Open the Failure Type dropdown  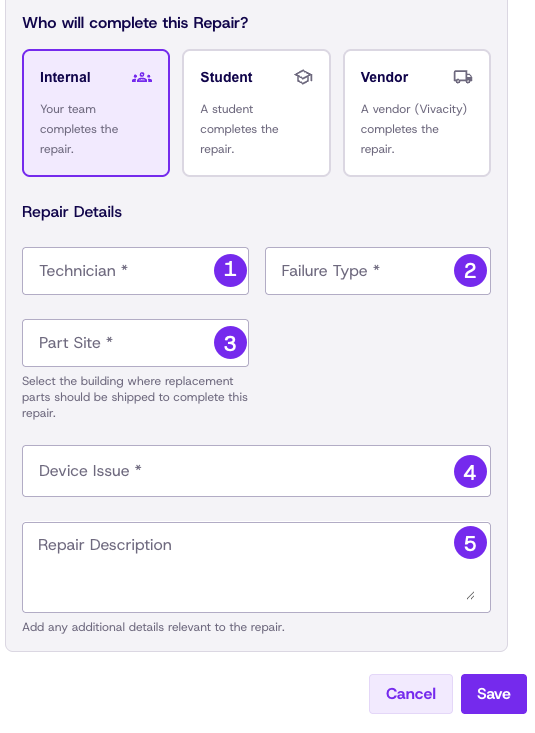pyautogui.click(x=378, y=271)
